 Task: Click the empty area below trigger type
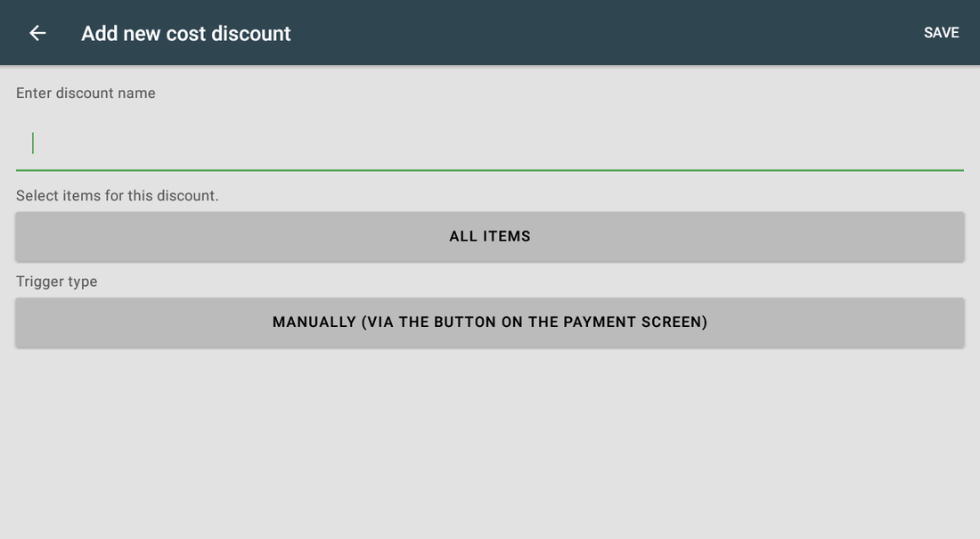[x=489, y=444]
